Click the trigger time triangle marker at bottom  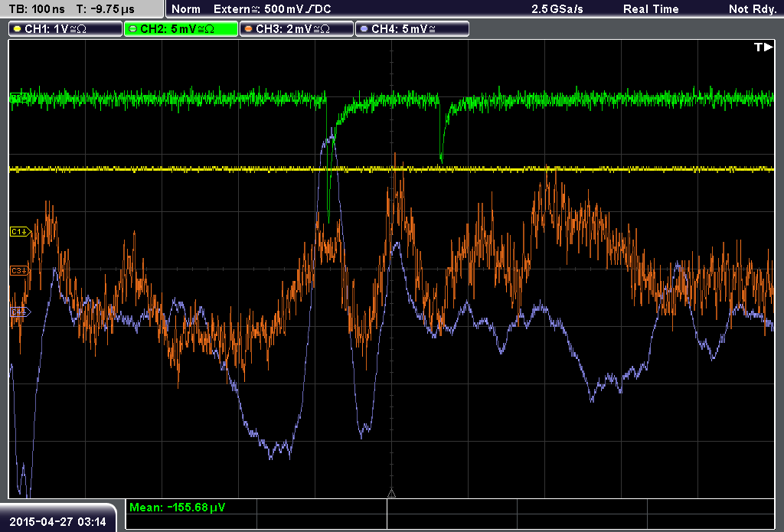click(x=391, y=494)
